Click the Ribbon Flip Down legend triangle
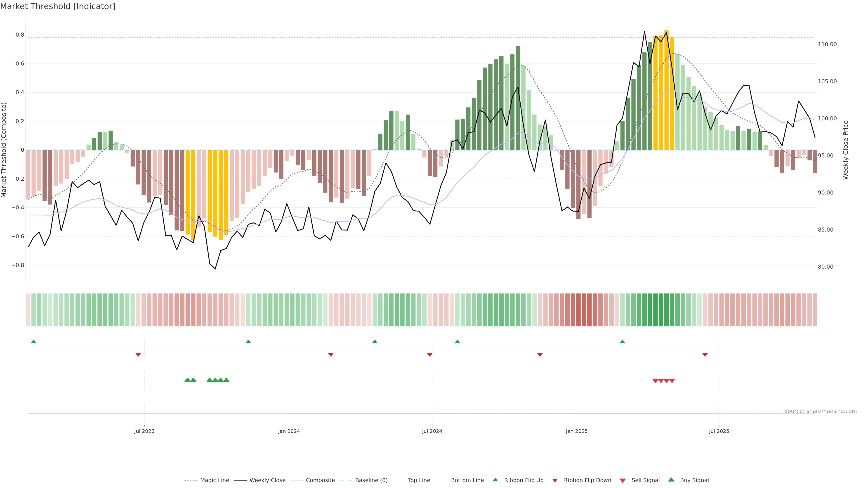Viewport: 868px width, 488px height. (555, 481)
